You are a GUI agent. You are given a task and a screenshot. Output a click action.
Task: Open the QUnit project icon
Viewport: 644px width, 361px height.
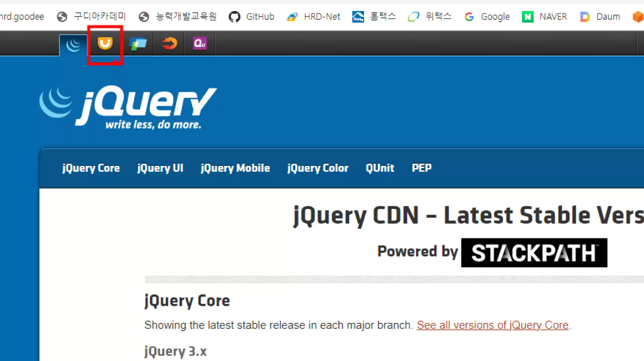[199, 44]
